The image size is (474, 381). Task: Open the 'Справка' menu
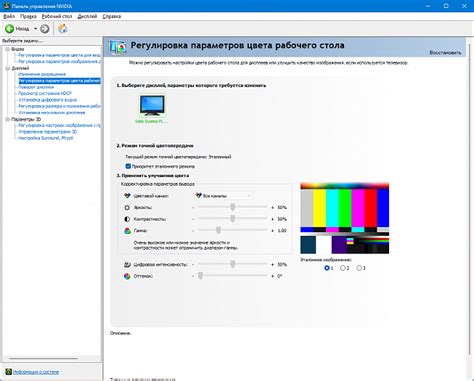(x=112, y=16)
